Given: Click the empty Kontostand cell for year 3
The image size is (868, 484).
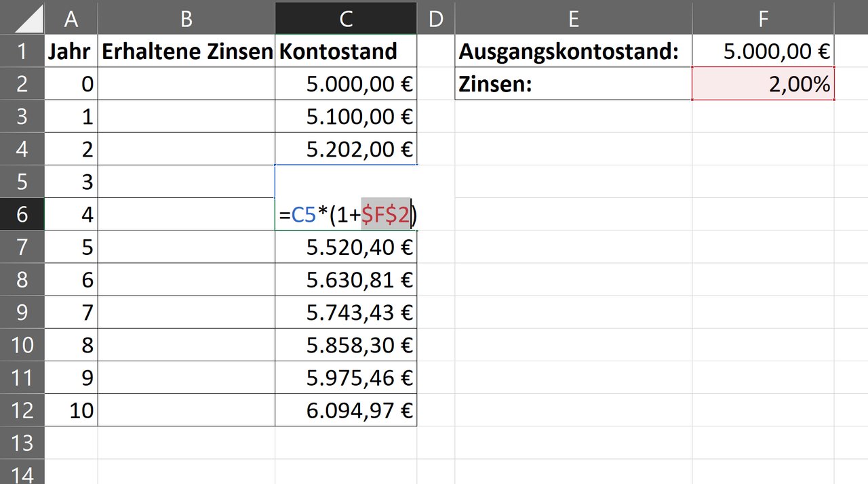Looking at the screenshot, I should (346, 182).
